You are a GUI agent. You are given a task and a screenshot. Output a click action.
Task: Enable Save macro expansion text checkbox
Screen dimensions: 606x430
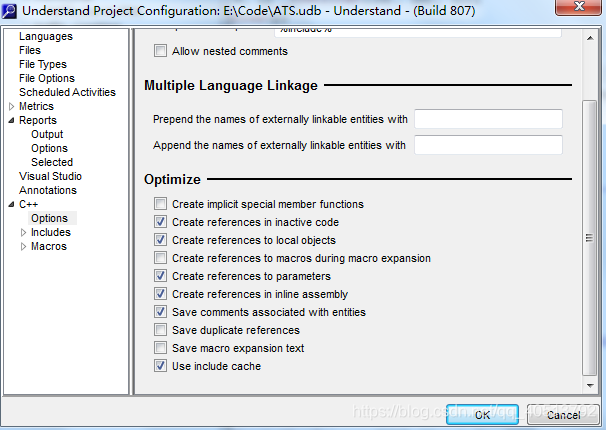pos(160,348)
